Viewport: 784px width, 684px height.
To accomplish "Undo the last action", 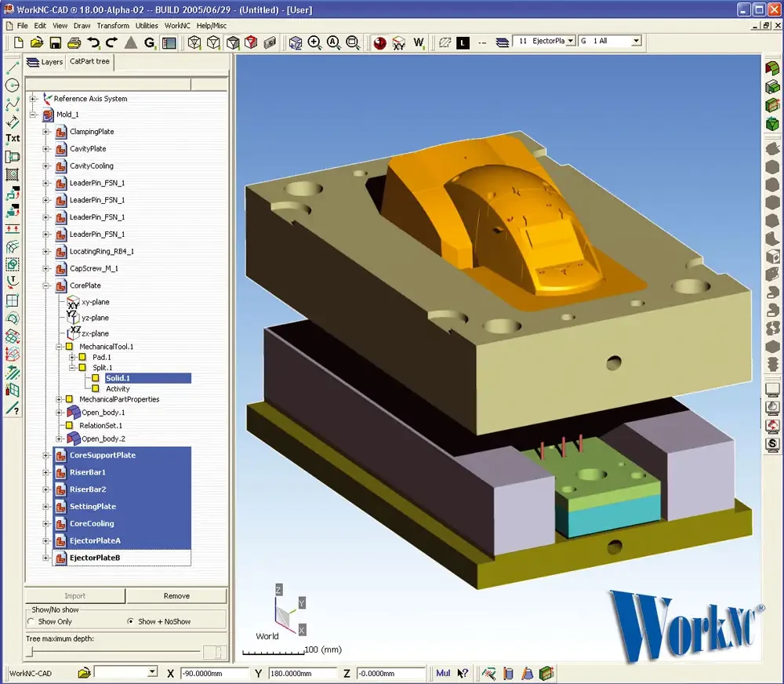I will click(93, 42).
